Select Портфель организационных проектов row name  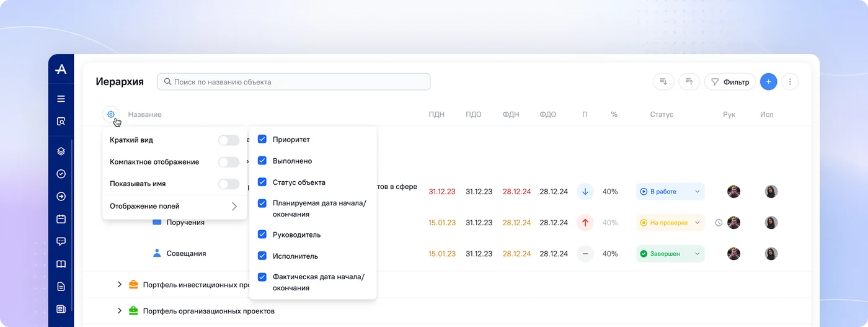208,311
